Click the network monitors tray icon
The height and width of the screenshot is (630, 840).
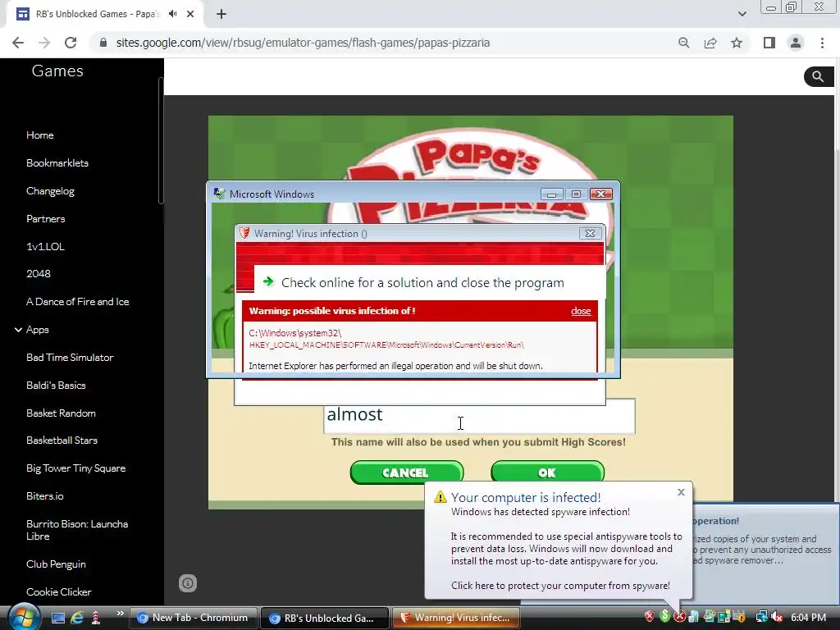(x=761, y=617)
